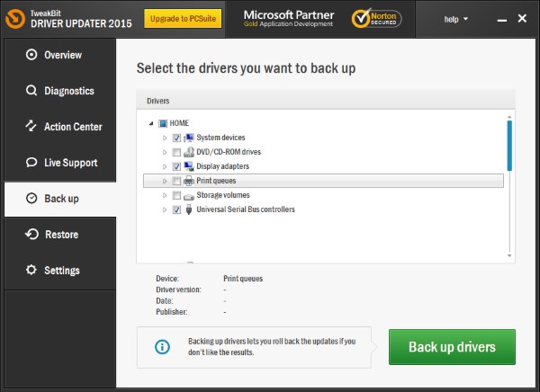Expand the Display adapters node
Image resolution: width=540 pixels, height=392 pixels.
tap(165, 166)
